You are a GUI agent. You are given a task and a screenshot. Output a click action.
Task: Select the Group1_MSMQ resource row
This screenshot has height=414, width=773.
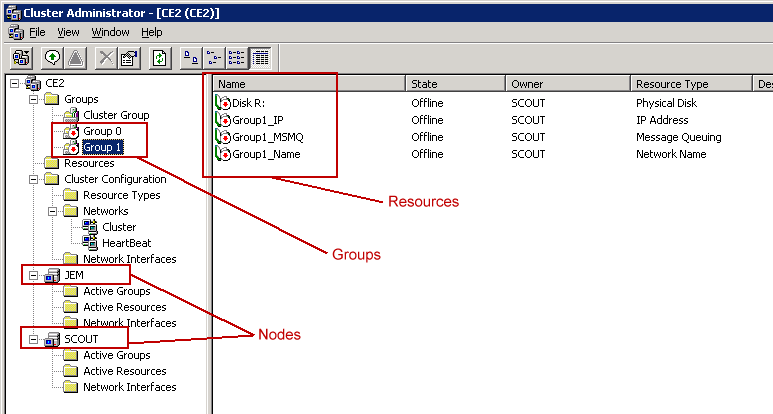click(266, 137)
